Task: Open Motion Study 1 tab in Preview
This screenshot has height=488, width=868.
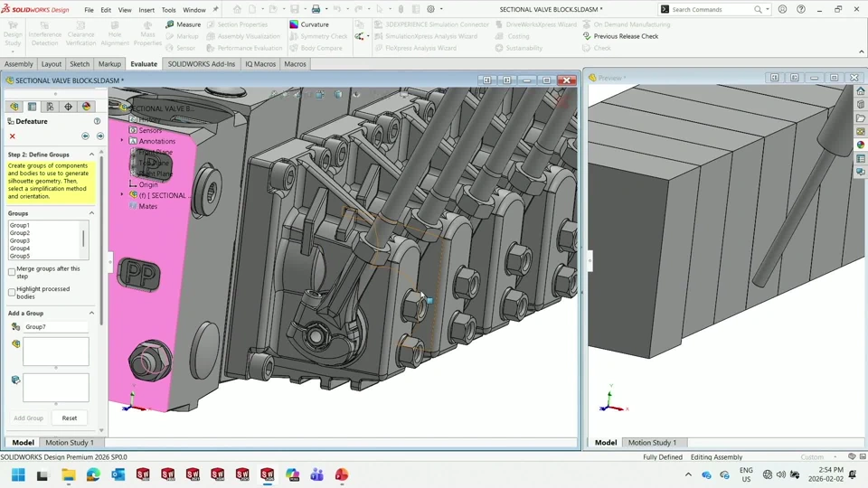Action: click(x=652, y=443)
